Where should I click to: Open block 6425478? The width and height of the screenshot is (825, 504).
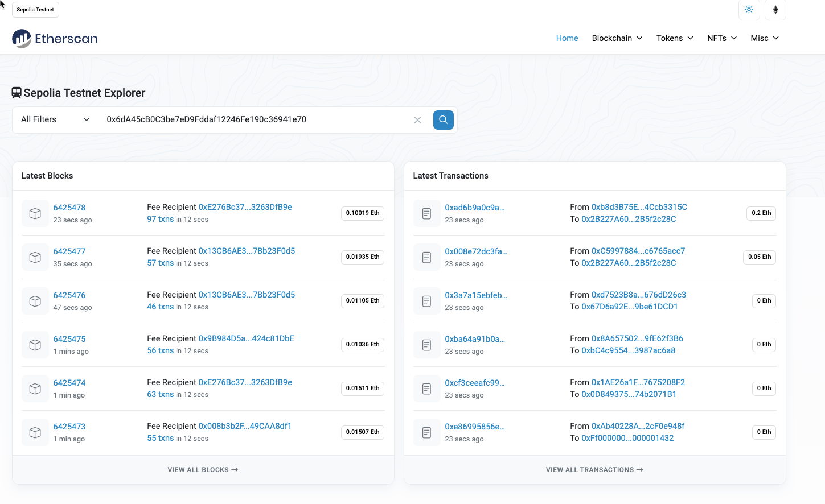tap(69, 208)
